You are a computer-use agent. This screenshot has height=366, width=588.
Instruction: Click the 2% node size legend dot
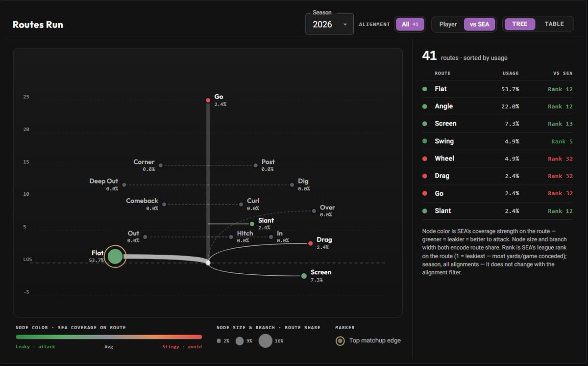point(219,341)
